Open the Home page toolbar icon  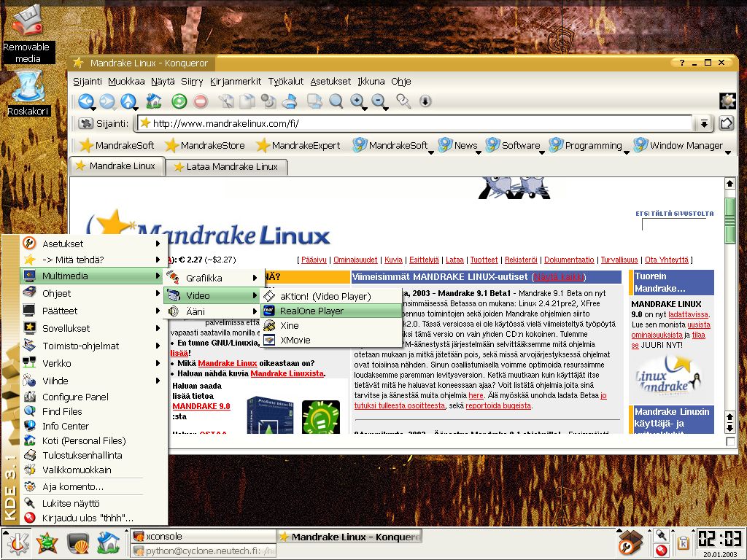coord(154,101)
